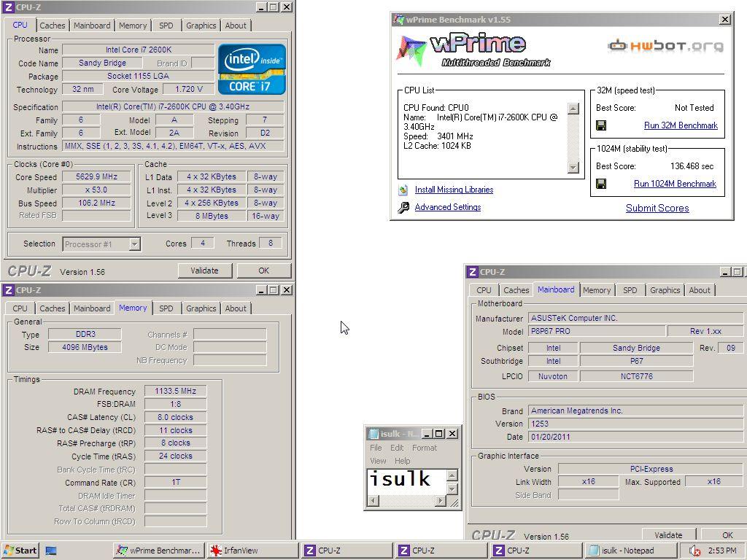This screenshot has height=560, width=747.
Task: Open the Start menu
Action: click(20, 551)
